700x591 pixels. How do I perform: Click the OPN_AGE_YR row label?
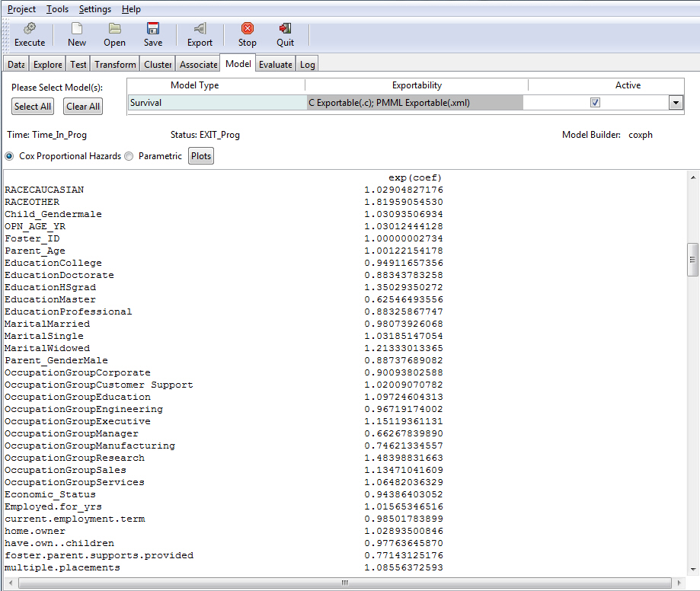(35, 226)
